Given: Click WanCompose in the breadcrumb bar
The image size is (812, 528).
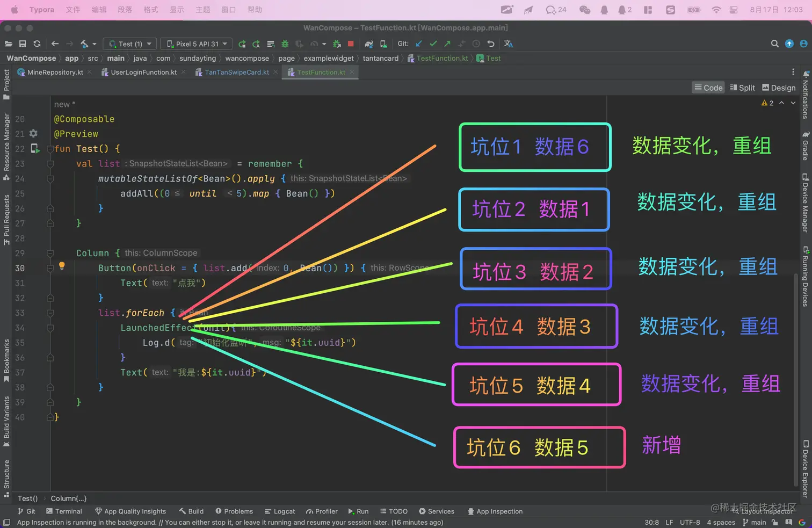Looking at the screenshot, I should click(31, 58).
